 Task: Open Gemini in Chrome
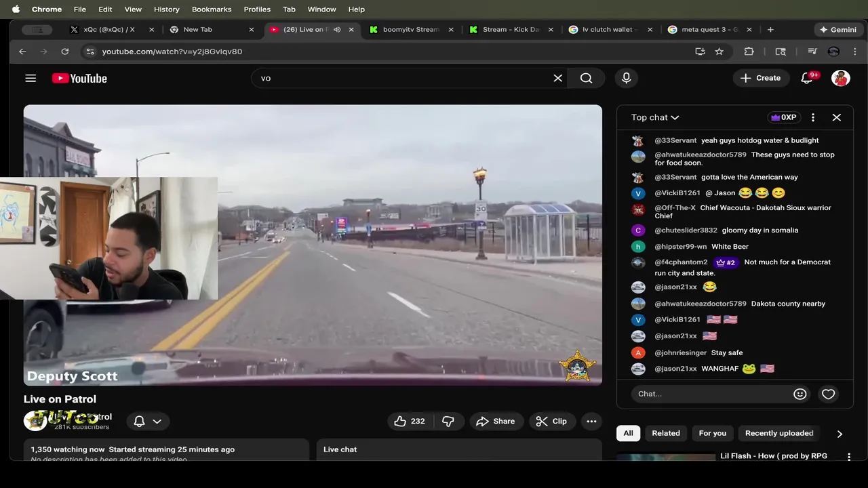838,30
